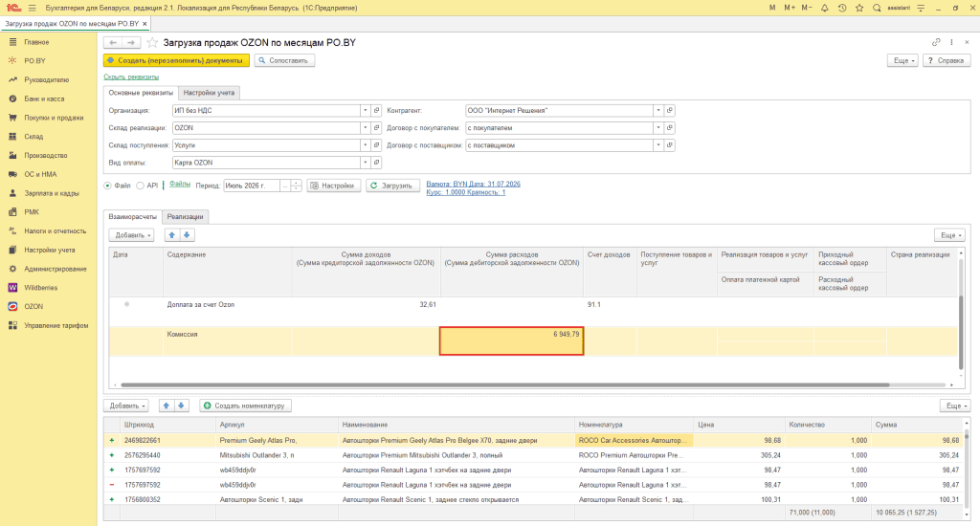The image size is (980, 526).
Task: Expand the Контрагент dropdown
Action: (658, 111)
